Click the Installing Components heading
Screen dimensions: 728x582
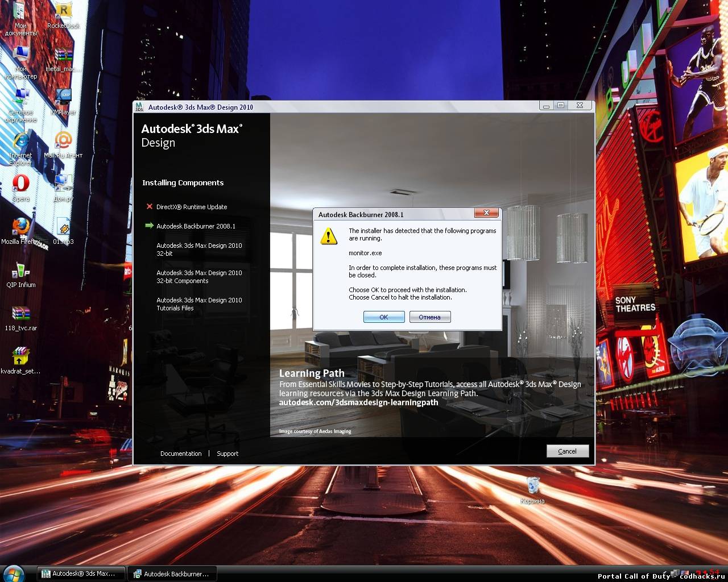tap(183, 182)
